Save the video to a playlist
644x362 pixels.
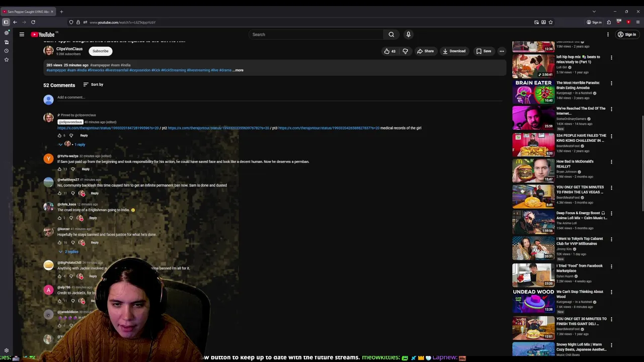484,51
